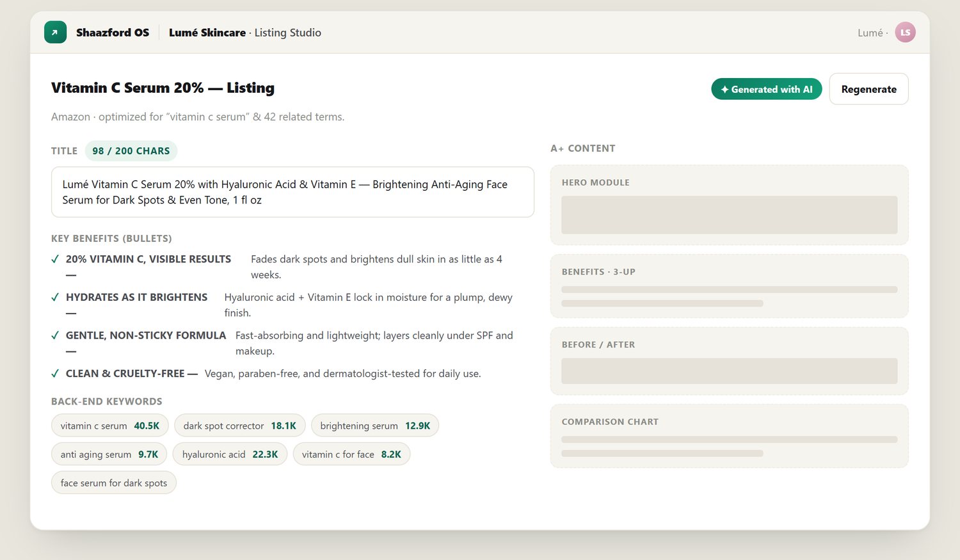This screenshot has width=960, height=560.
Task: Click the Shaazford OS arrow logo icon
Action: 55,33
